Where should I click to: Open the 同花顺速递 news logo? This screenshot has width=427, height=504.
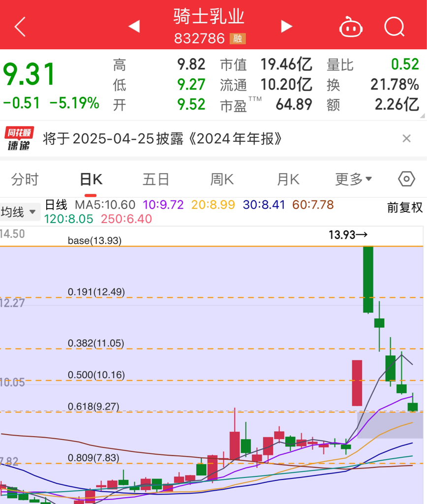coord(19,138)
